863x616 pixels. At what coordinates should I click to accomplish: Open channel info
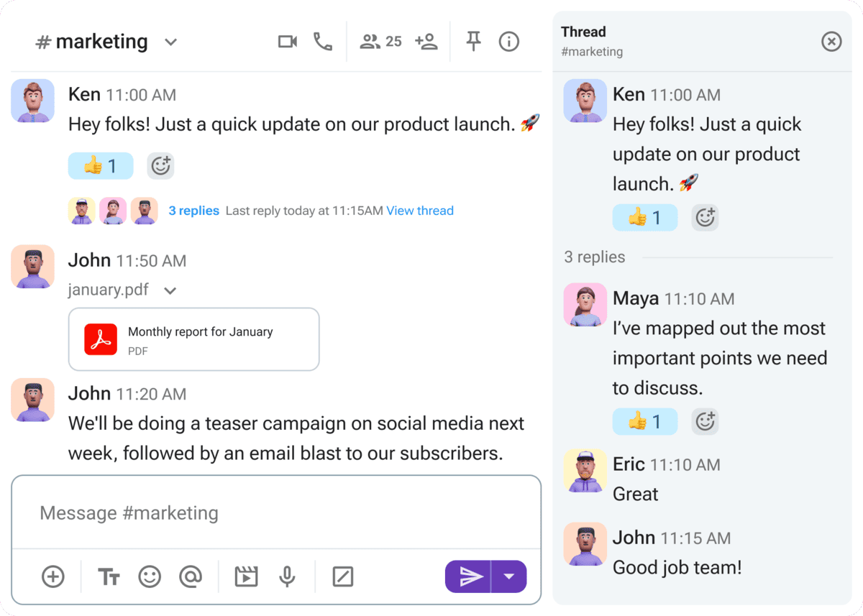click(x=508, y=41)
